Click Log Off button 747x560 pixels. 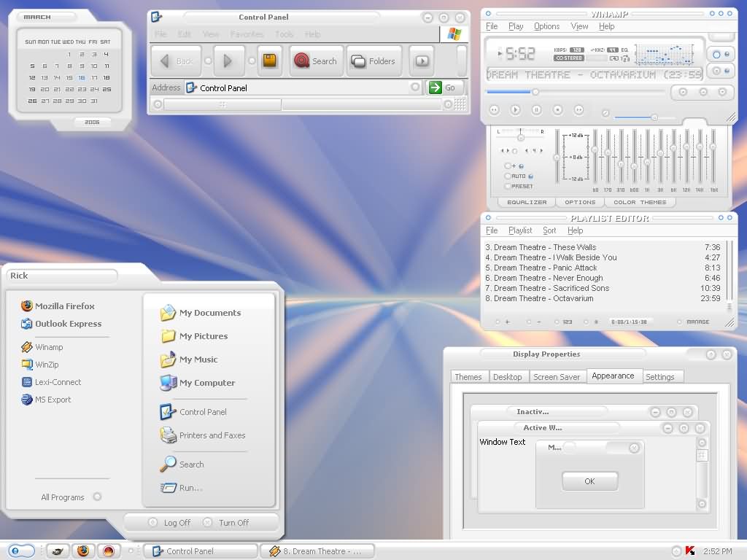[x=169, y=522]
